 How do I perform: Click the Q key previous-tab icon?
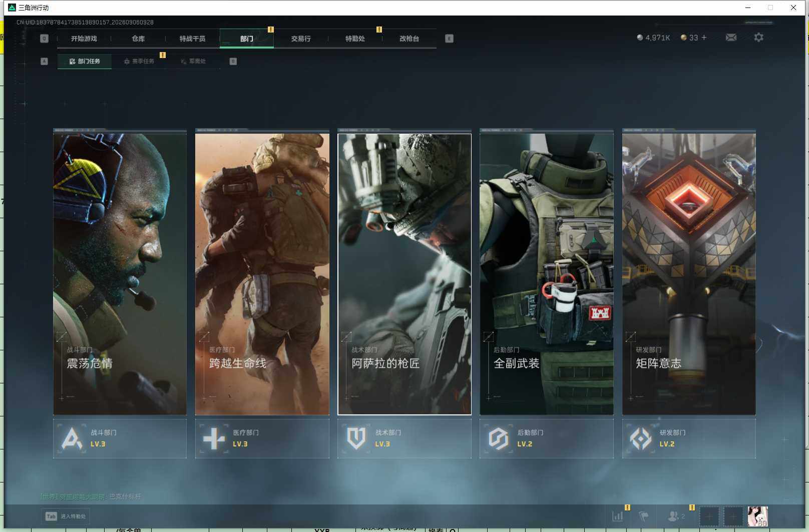(44, 39)
